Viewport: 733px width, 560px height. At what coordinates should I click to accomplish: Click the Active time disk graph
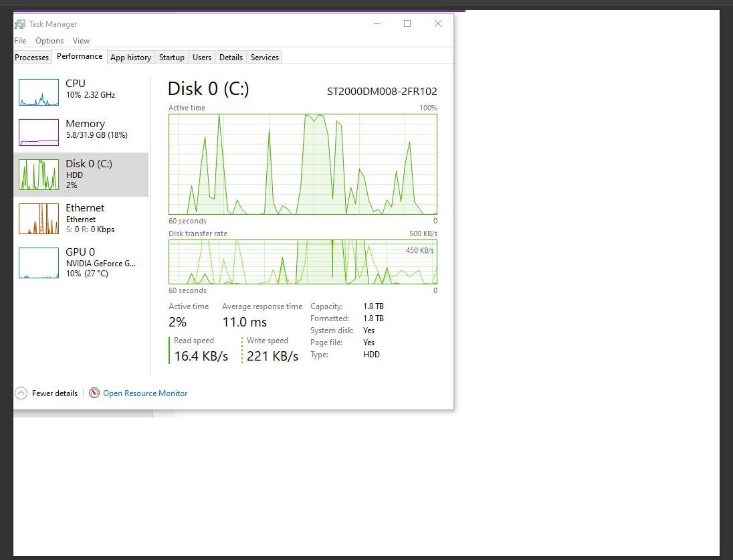(303, 164)
